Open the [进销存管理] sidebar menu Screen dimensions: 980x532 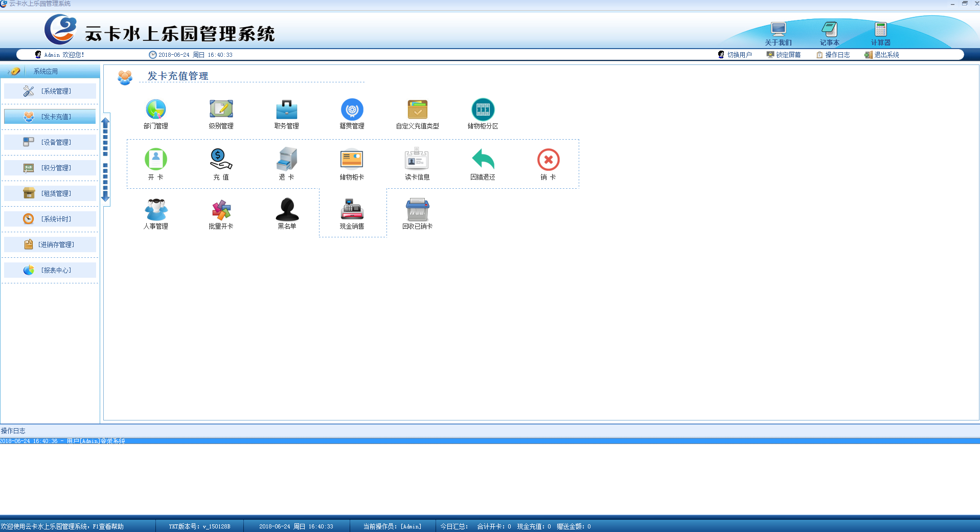[50, 245]
